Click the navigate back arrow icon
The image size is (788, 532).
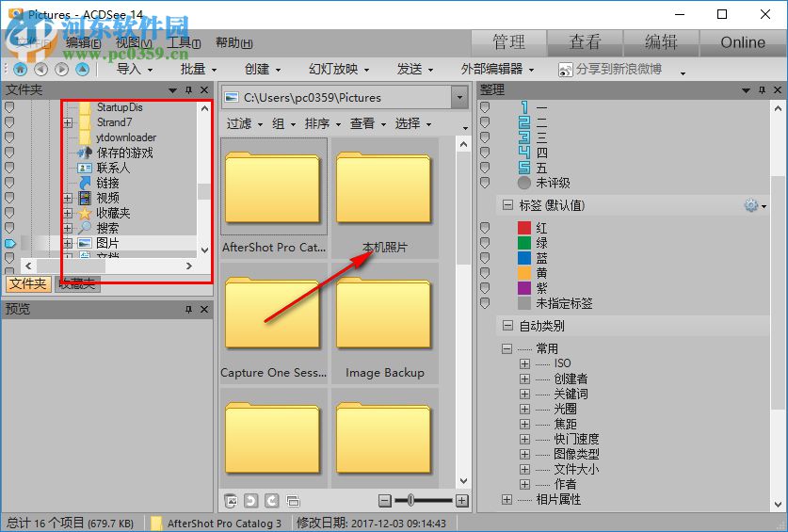point(40,69)
